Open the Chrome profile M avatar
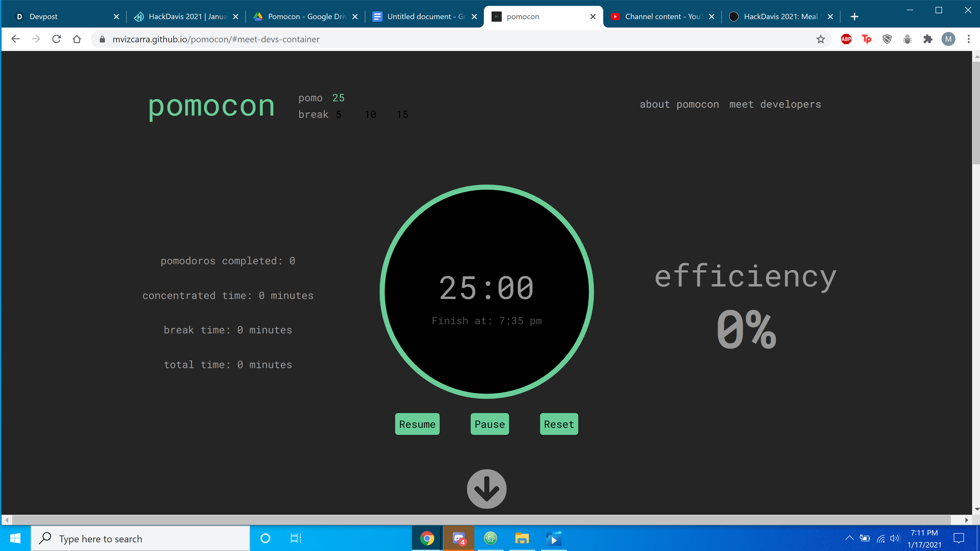 (948, 39)
